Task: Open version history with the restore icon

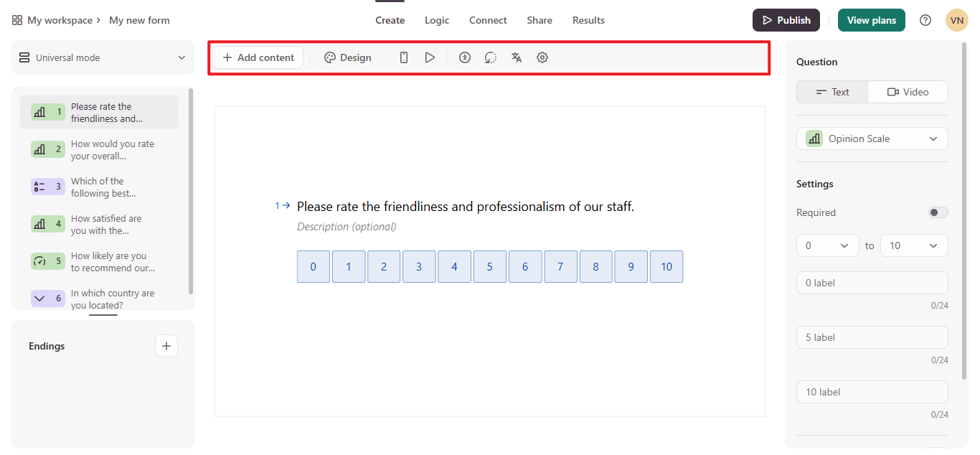Action: tap(490, 57)
